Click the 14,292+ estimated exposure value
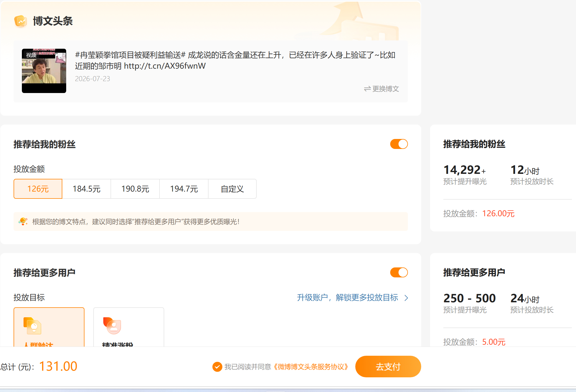This screenshot has height=392, width=576. click(x=464, y=170)
